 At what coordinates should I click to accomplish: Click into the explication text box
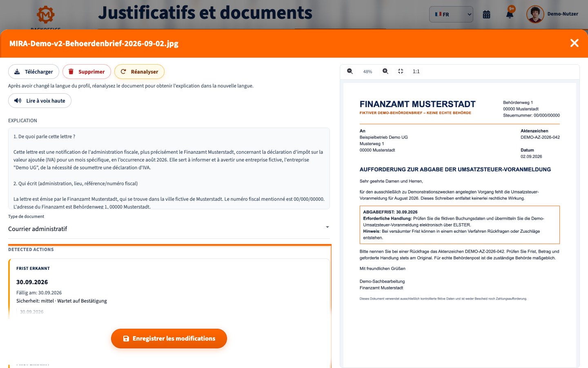point(169,168)
